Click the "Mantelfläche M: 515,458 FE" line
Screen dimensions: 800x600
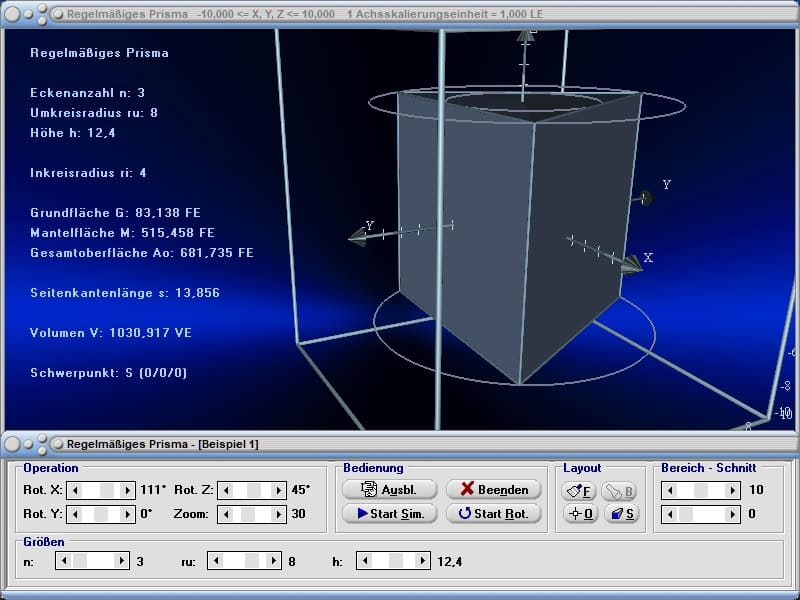(x=122, y=233)
